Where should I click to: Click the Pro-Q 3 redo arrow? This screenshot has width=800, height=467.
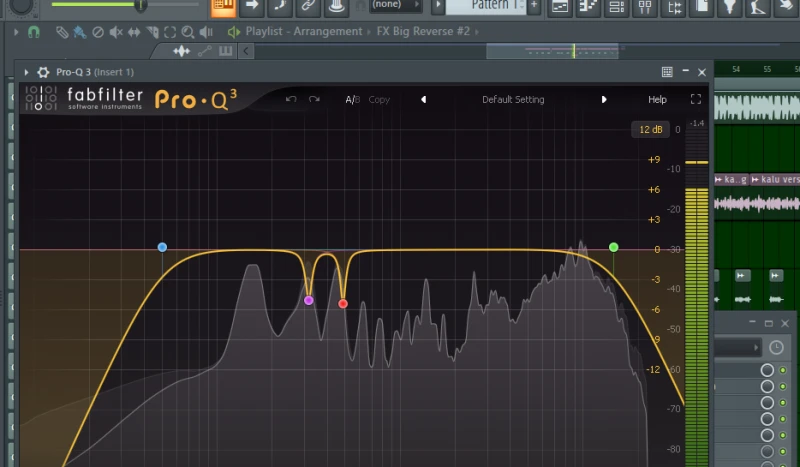coord(314,100)
